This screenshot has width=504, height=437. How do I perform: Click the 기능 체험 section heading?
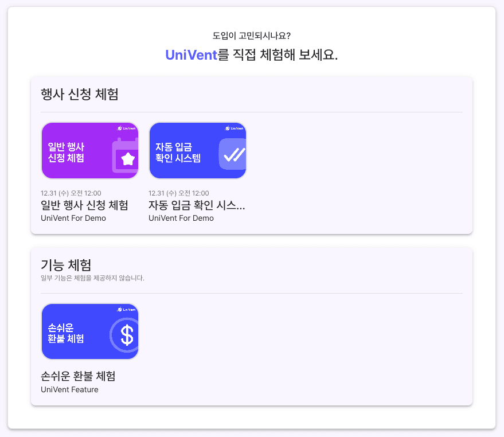coord(66,266)
